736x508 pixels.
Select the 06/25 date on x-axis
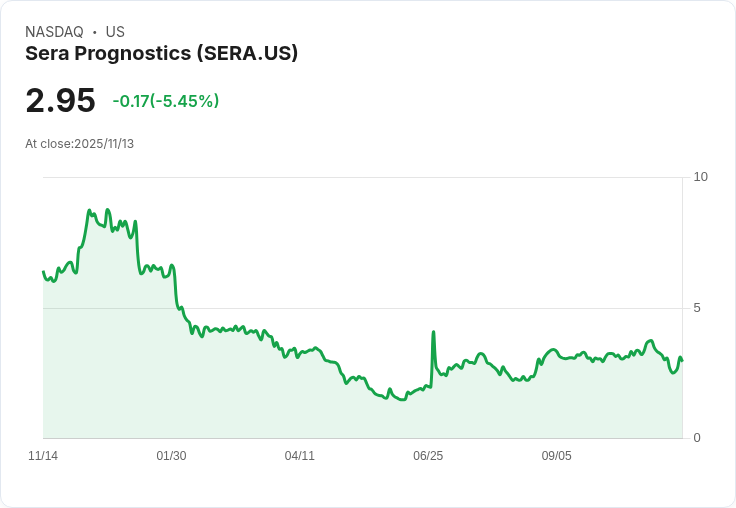pyautogui.click(x=427, y=456)
